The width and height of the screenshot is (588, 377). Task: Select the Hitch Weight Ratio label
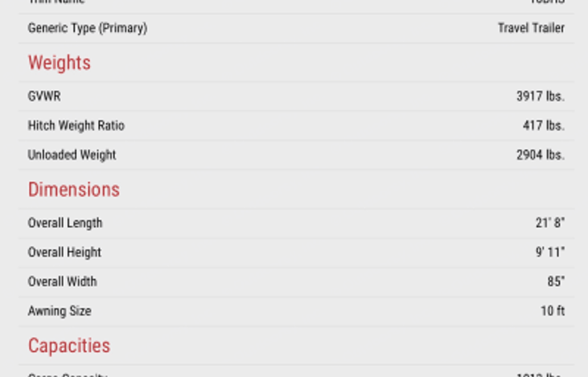pos(76,125)
